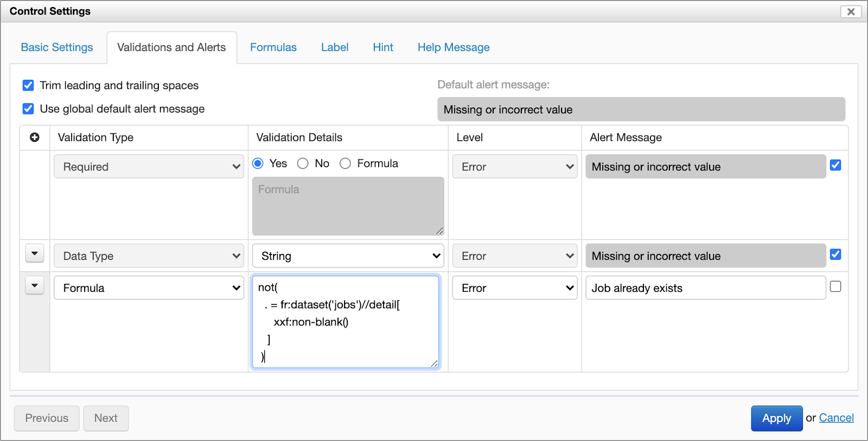Screen dimensions: 868x441
Task: Click the Apply button
Action: tap(776, 418)
